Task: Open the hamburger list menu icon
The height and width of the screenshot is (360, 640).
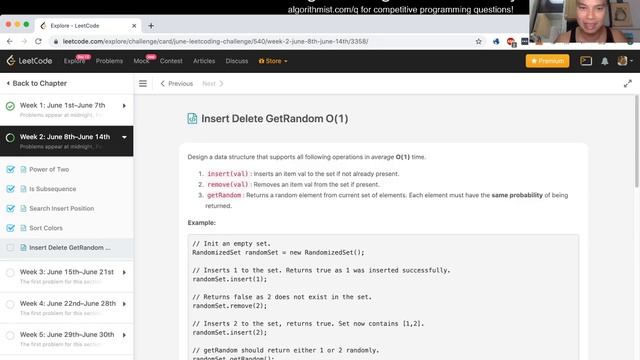Action: click(143, 84)
